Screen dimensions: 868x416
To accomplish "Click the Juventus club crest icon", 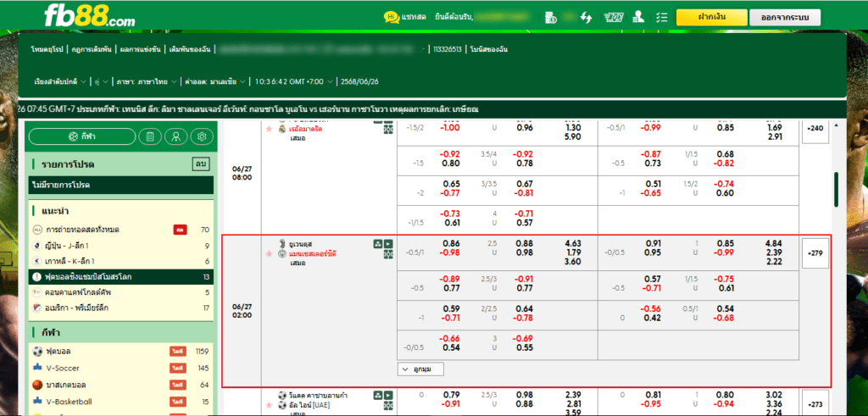I will [x=282, y=244].
